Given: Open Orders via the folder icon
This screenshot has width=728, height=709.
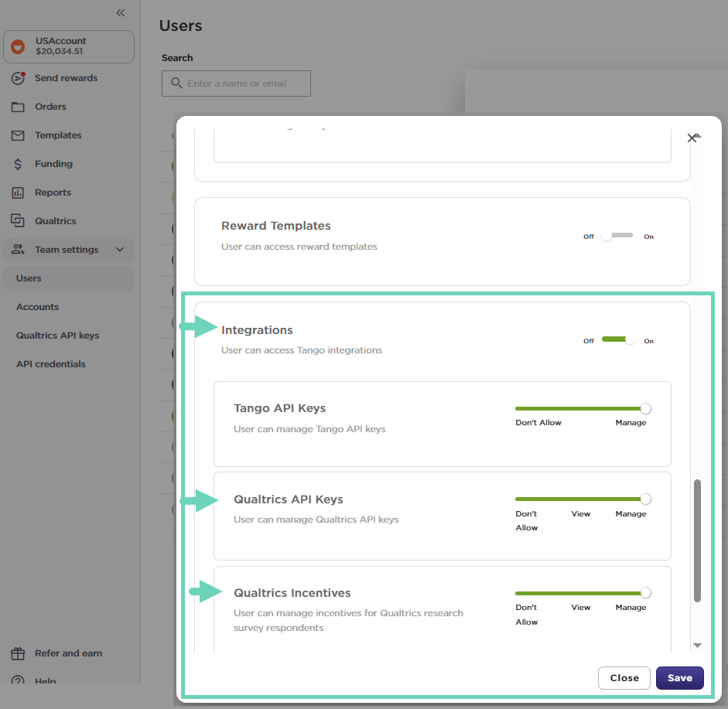Looking at the screenshot, I should click(17, 107).
